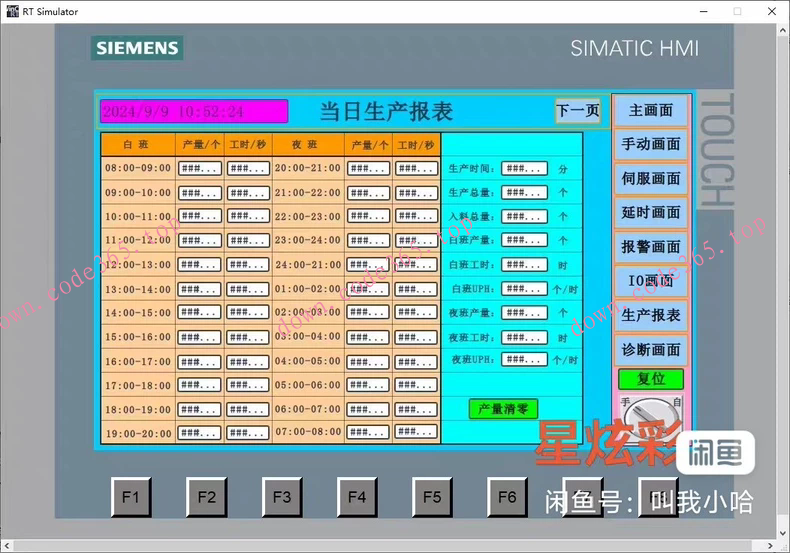
Task: Switch to the 手动画面 manual screen
Action: (651, 144)
